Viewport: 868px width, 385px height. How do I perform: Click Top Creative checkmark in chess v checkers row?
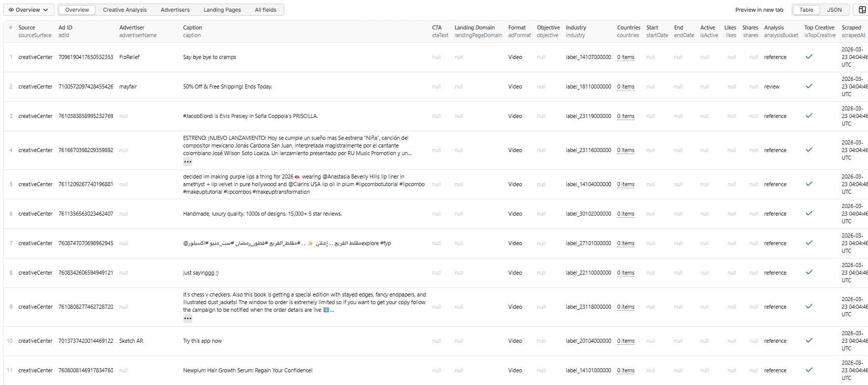[809, 306]
